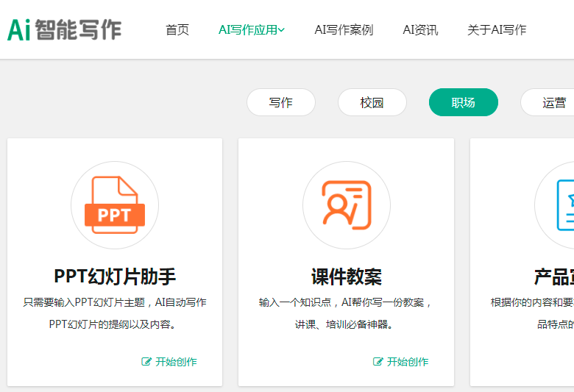
Task: Click the pencil edit icon in PPT幻灯片助手 card
Action: (146, 362)
